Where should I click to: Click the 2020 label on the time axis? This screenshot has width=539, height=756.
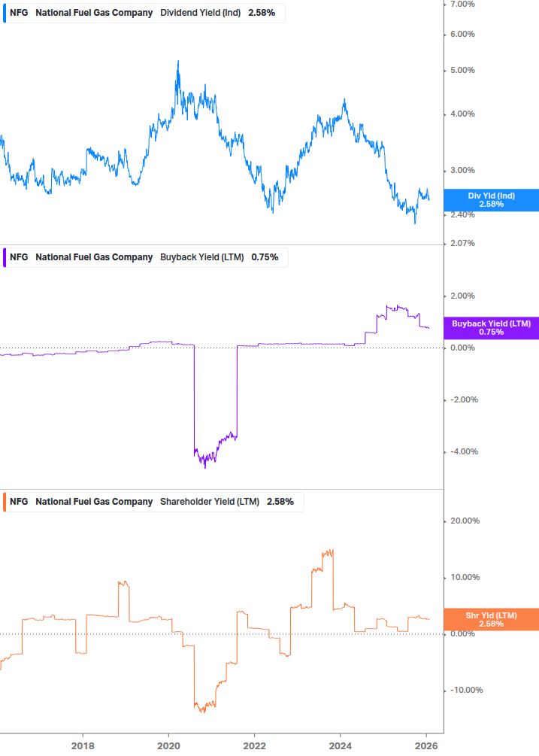pos(168,746)
